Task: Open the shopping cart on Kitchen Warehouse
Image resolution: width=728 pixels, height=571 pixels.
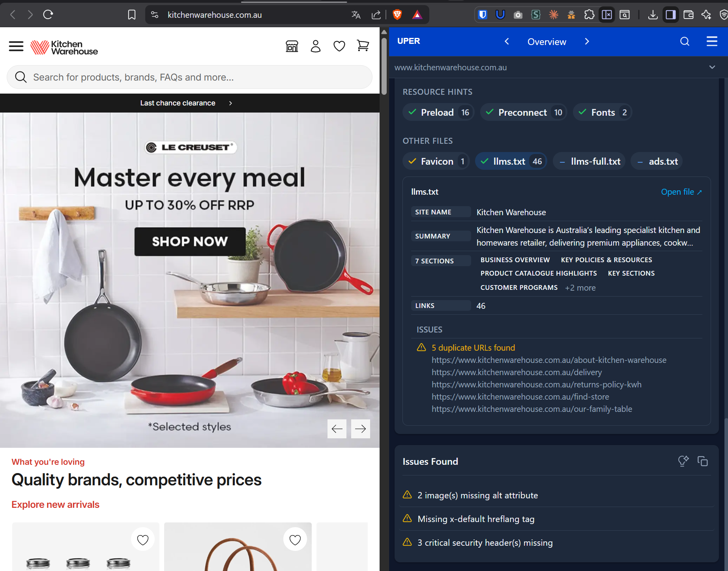Action: (x=363, y=46)
